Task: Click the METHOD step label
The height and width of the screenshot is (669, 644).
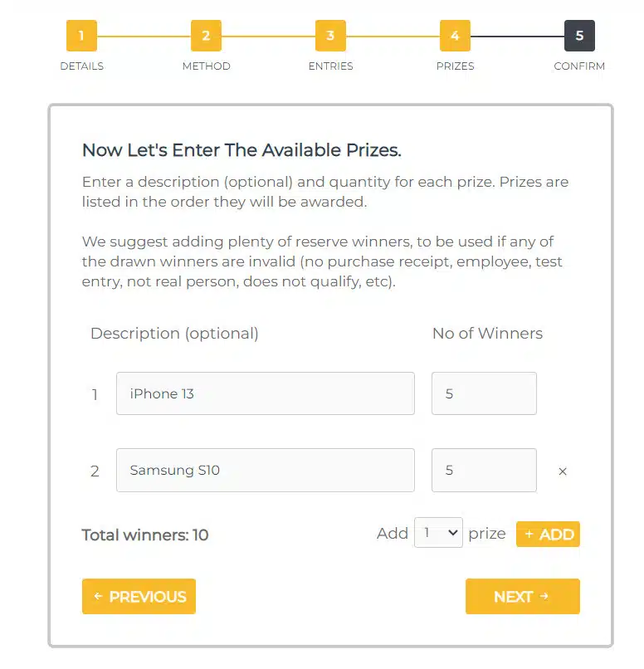Action: (x=206, y=66)
